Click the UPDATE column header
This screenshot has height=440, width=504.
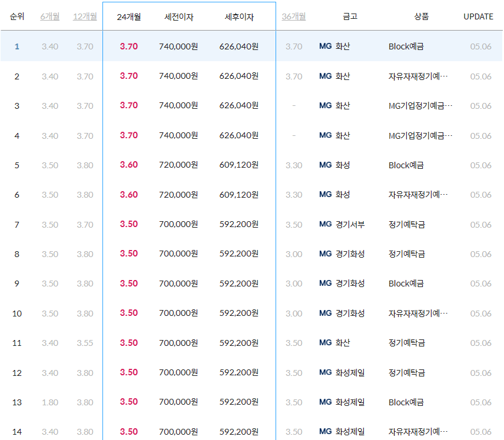pos(478,16)
